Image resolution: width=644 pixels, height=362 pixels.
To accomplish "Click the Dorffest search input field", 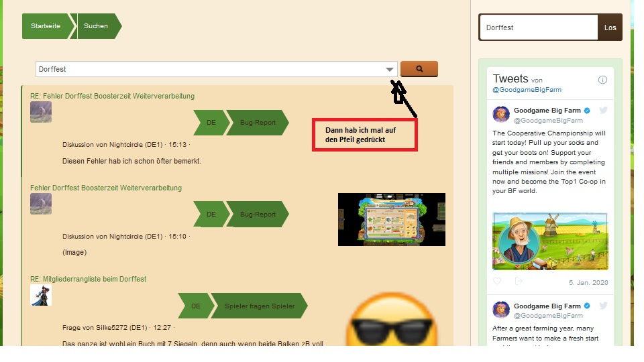I will click(217, 69).
